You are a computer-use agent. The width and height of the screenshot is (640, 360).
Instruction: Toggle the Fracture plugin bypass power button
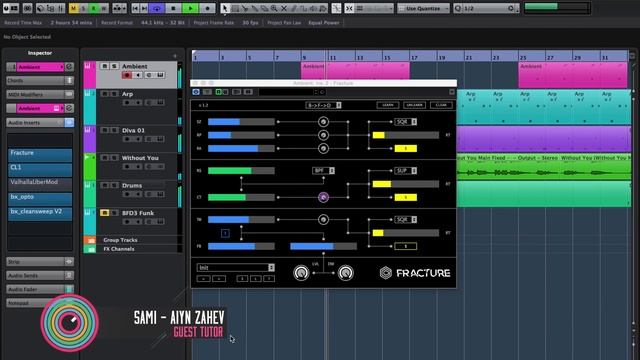196,92
